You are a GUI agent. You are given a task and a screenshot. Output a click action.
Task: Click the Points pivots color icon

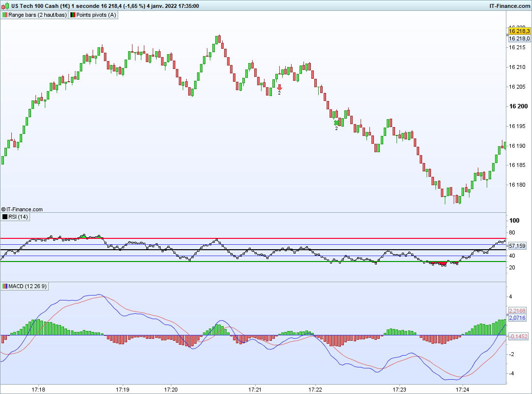[x=72, y=15]
